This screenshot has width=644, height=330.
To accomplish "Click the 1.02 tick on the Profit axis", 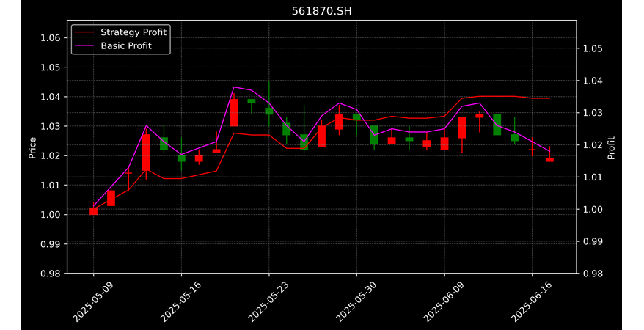I will tap(593, 145).
